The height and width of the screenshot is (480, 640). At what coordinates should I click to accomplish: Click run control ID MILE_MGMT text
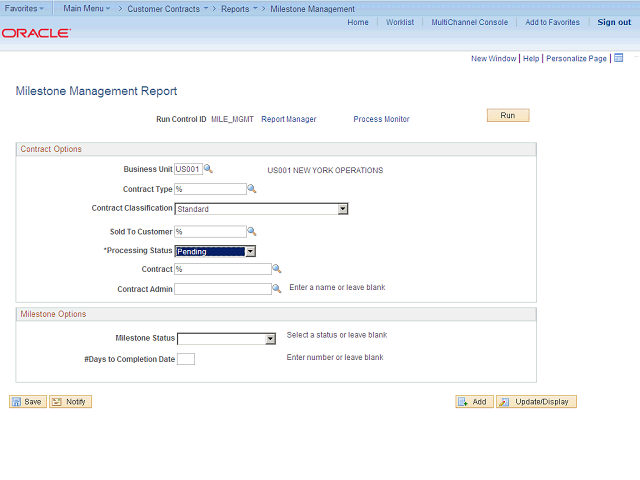tap(232, 119)
